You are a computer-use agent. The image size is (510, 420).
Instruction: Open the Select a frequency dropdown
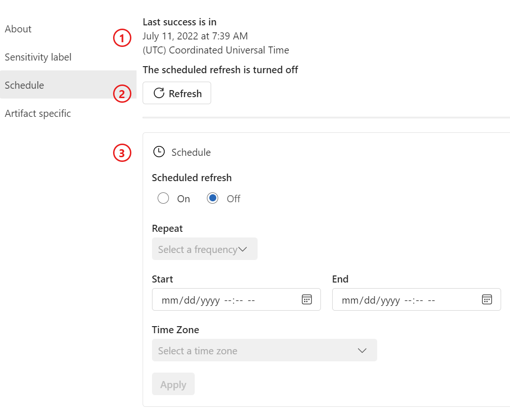205,249
